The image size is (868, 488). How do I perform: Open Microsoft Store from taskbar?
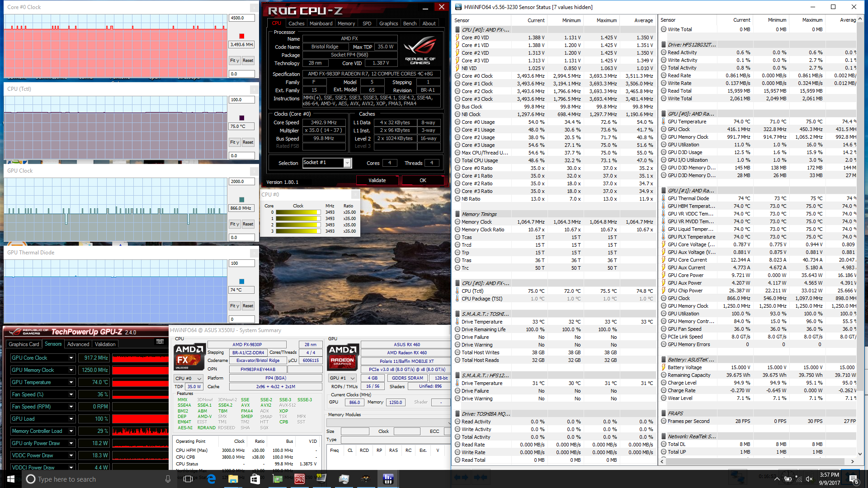point(255,479)
